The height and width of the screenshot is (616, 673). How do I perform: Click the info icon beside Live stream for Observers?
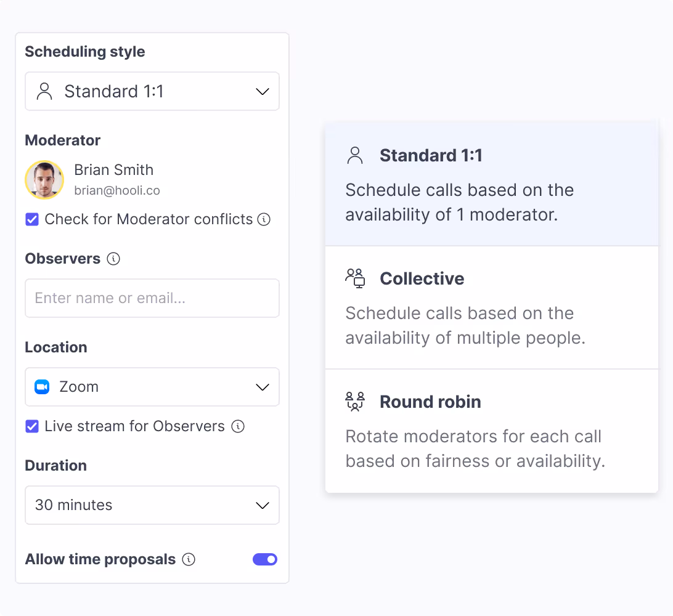238,426
